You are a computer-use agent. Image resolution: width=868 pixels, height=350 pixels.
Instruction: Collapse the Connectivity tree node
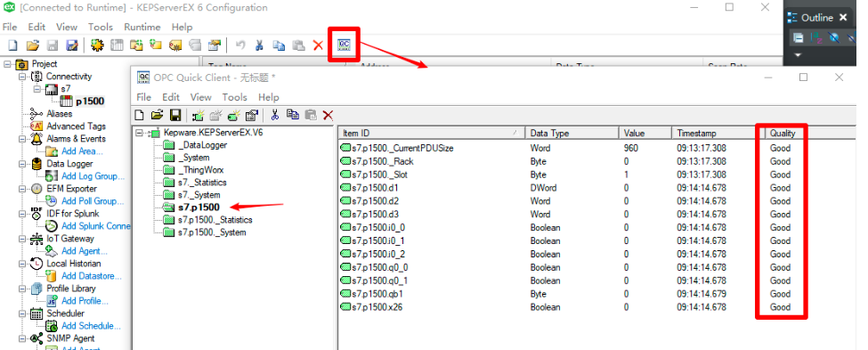(x=22, y=77)
